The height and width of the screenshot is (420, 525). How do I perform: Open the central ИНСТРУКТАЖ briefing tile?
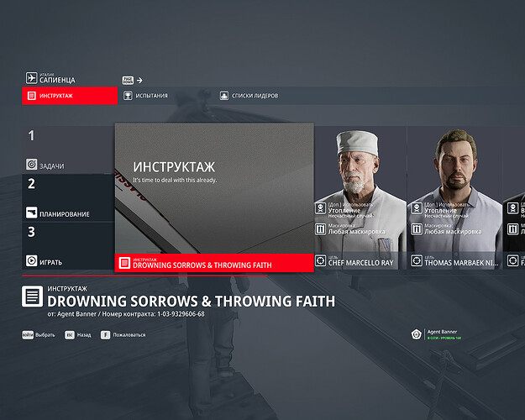214,197
